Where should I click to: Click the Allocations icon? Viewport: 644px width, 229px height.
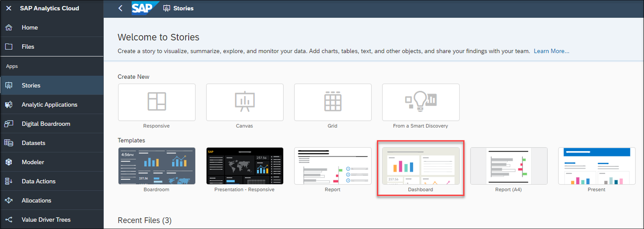tap(8, 200)
